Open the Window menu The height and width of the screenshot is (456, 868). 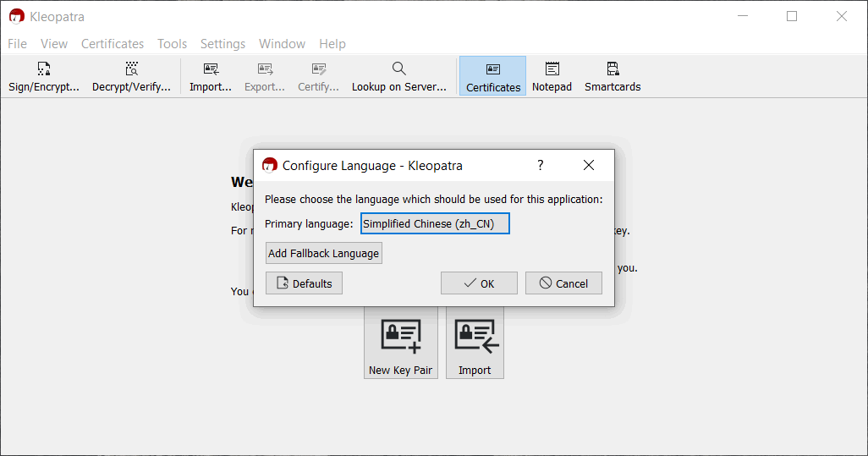pos(282,44)
